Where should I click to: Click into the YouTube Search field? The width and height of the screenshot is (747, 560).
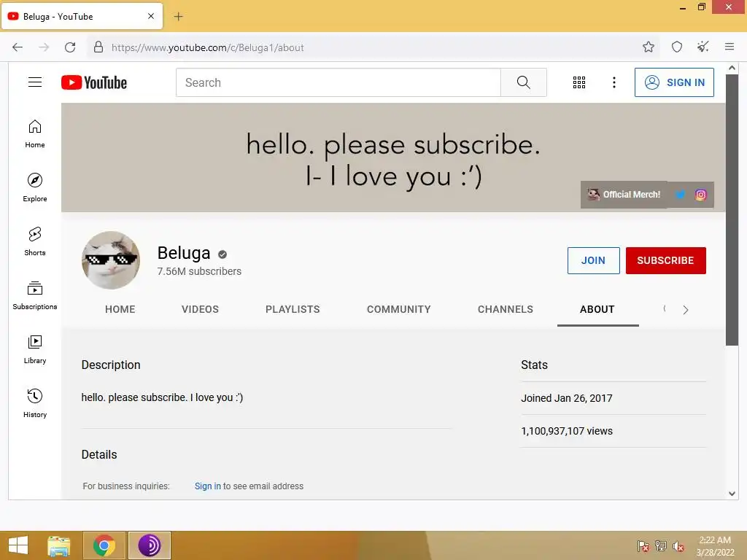(338, 82)
